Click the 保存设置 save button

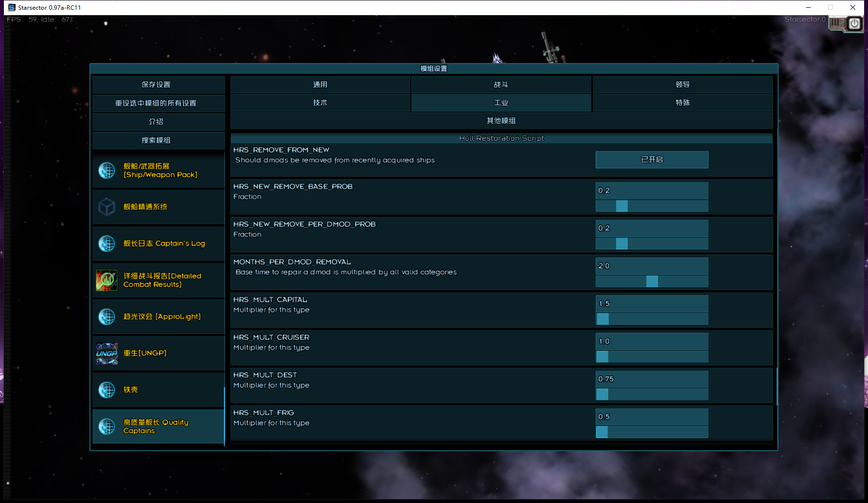(x=156, y=85)
